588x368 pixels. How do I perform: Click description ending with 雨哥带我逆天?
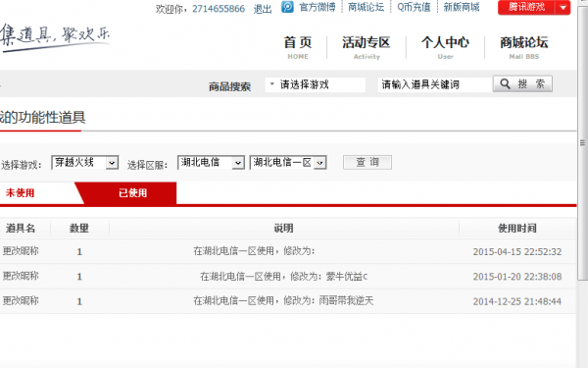(283, 301)
